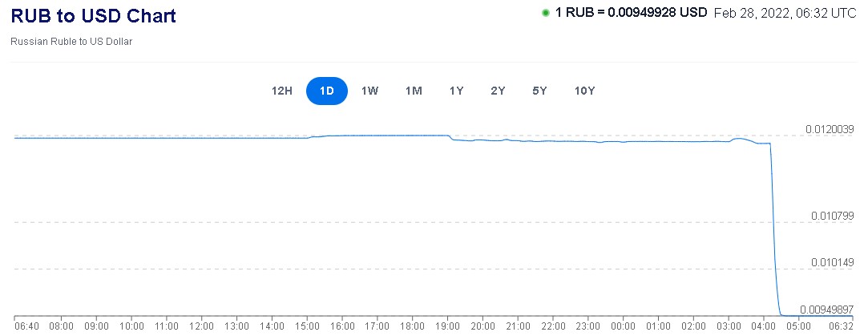Viewport: 868px width, 336px height.
Task: Switch chart to 1W range
Action: coord(369,91)
